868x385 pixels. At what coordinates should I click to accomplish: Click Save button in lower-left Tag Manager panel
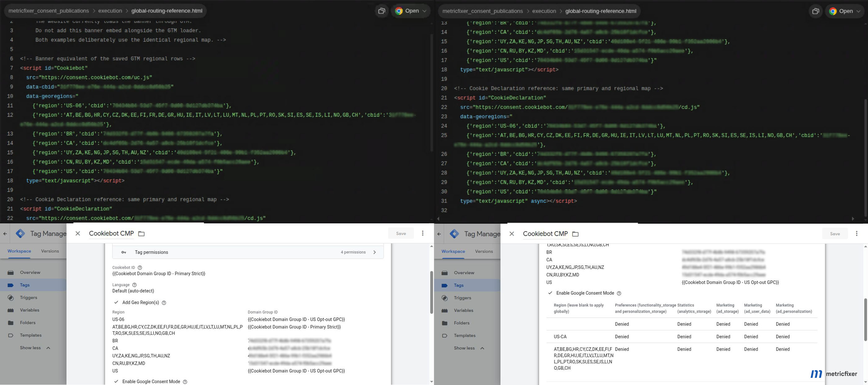pos(401,233)
